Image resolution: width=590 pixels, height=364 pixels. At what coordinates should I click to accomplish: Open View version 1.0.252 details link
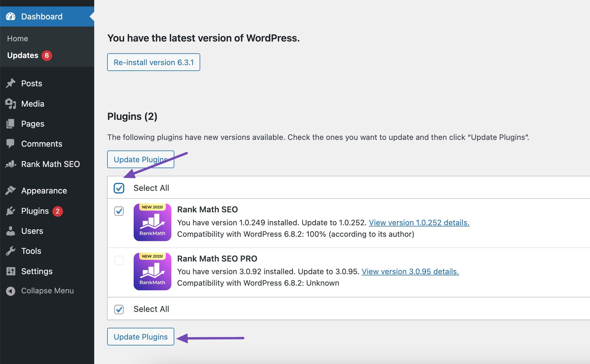(x=419, y=223)
